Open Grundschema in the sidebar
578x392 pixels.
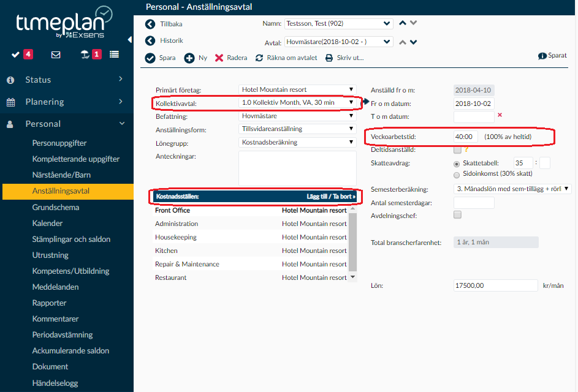click(x=56, y=207)
